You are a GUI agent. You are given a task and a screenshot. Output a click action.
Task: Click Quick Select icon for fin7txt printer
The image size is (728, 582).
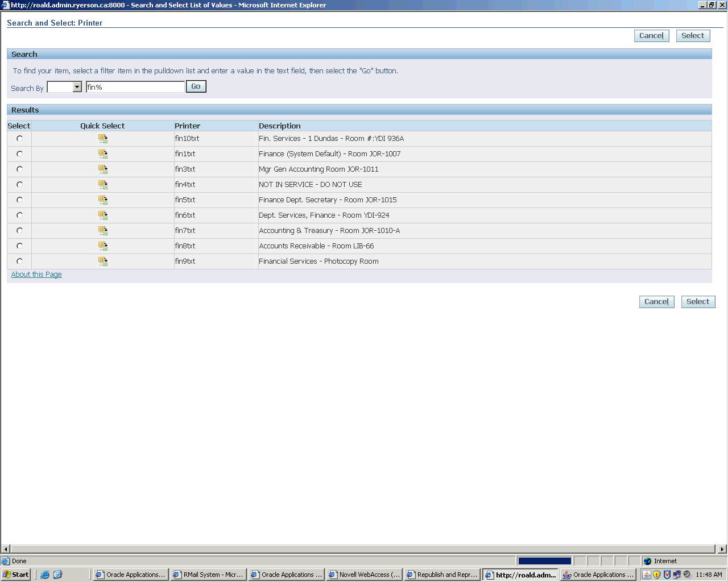(103, 231)
